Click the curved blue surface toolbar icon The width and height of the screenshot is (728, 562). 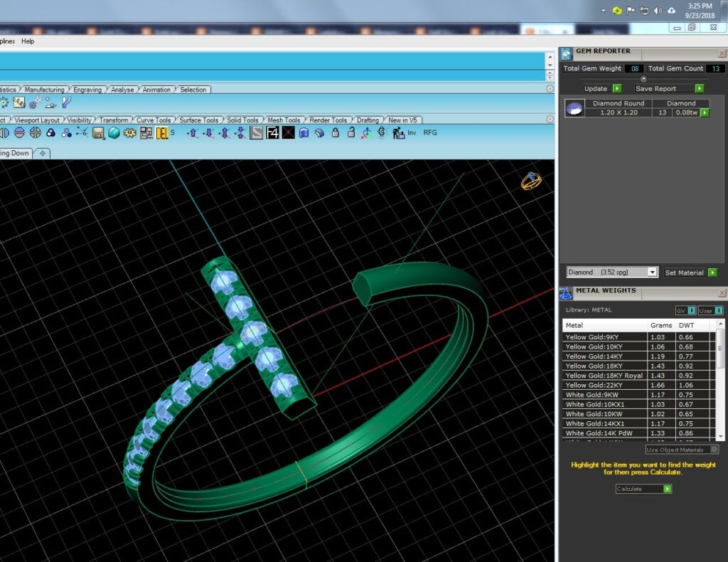point(319,133)
